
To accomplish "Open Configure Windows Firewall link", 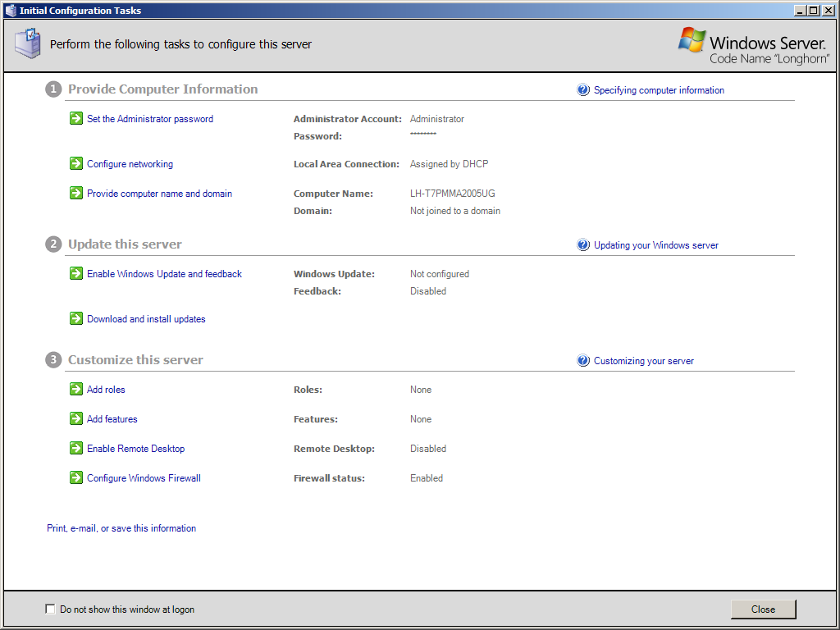I will click(144, 478).
